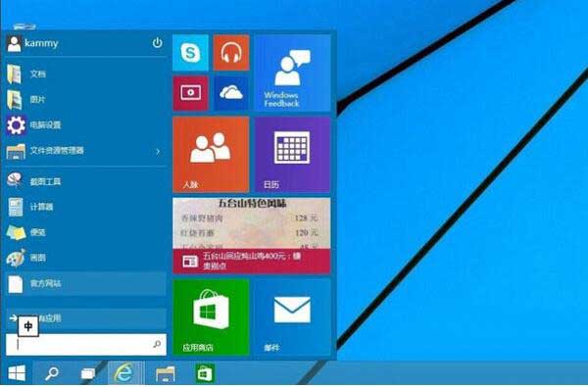Click the magnifier in search box
Screen dimensions: 588x387
157,344
